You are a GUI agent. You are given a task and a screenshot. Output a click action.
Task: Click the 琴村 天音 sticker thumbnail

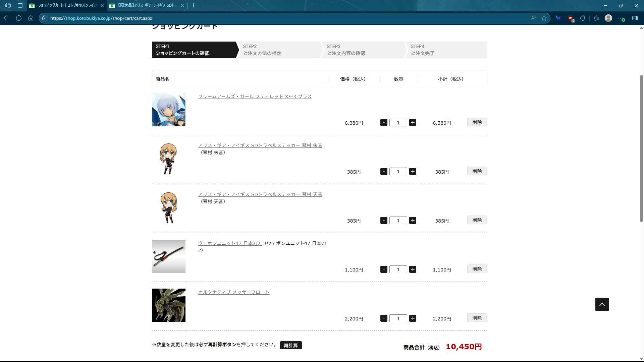[x=169, y=207]
